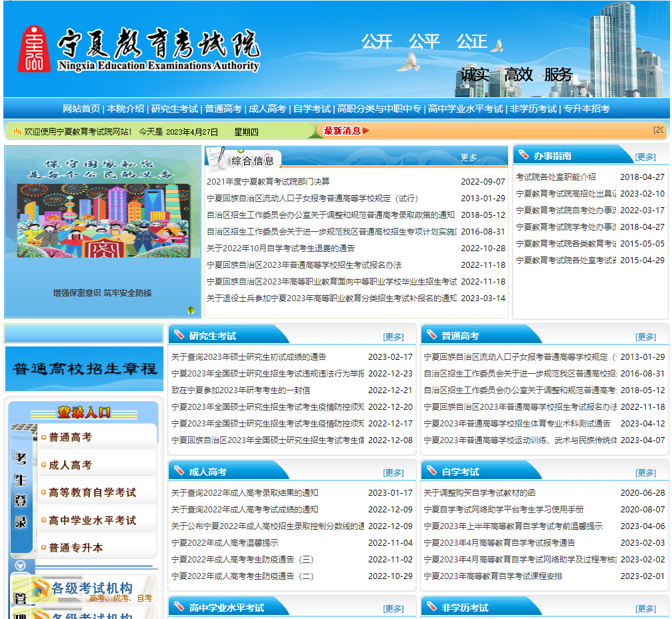Click the 自学考试 panel title
This screenshot has width=672, height=619.
click(460, 472)
